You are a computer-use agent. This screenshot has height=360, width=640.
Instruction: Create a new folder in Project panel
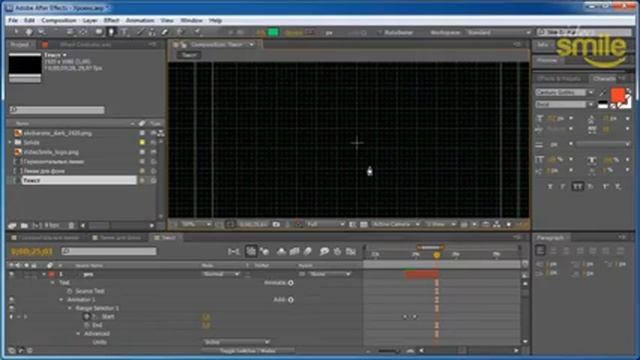[24, 225]
